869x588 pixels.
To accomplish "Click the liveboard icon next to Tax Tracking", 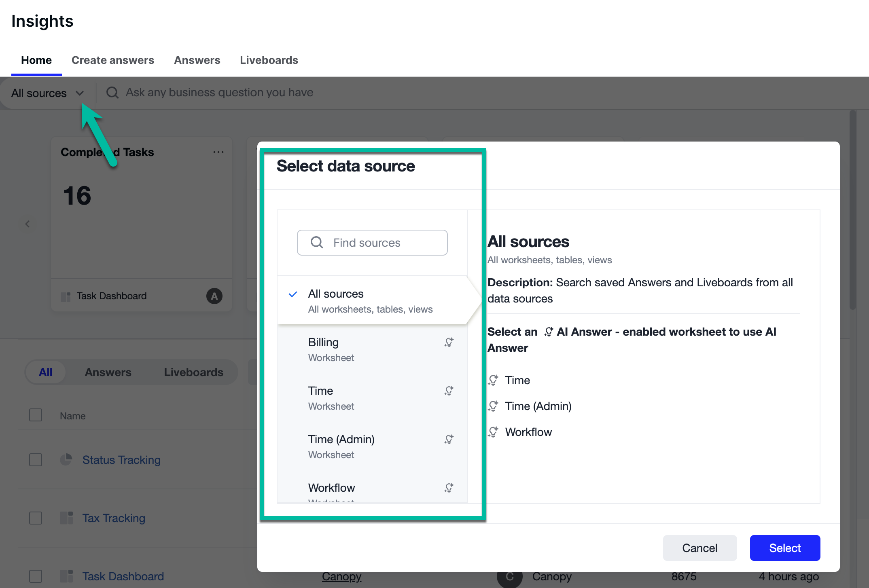I will pos(66,518).
